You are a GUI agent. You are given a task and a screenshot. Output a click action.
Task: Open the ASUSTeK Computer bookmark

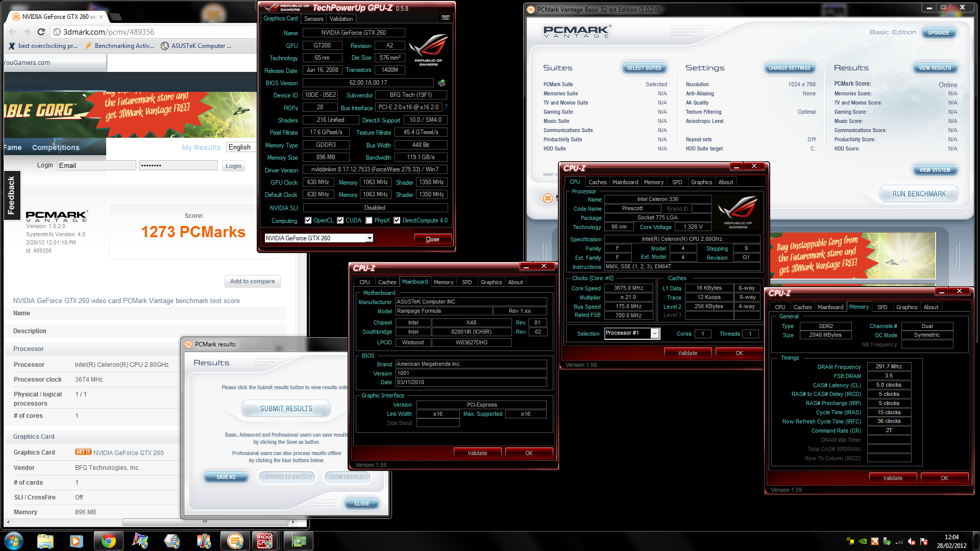197,46
